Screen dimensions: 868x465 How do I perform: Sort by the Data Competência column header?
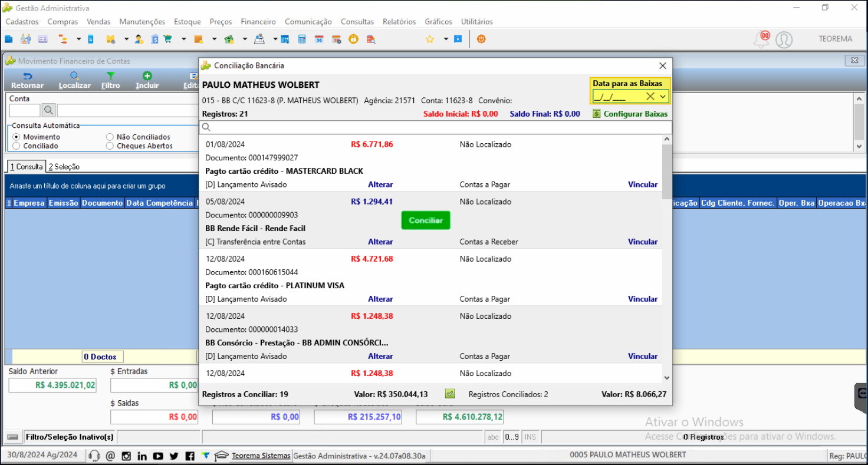[x=159, y=203]
